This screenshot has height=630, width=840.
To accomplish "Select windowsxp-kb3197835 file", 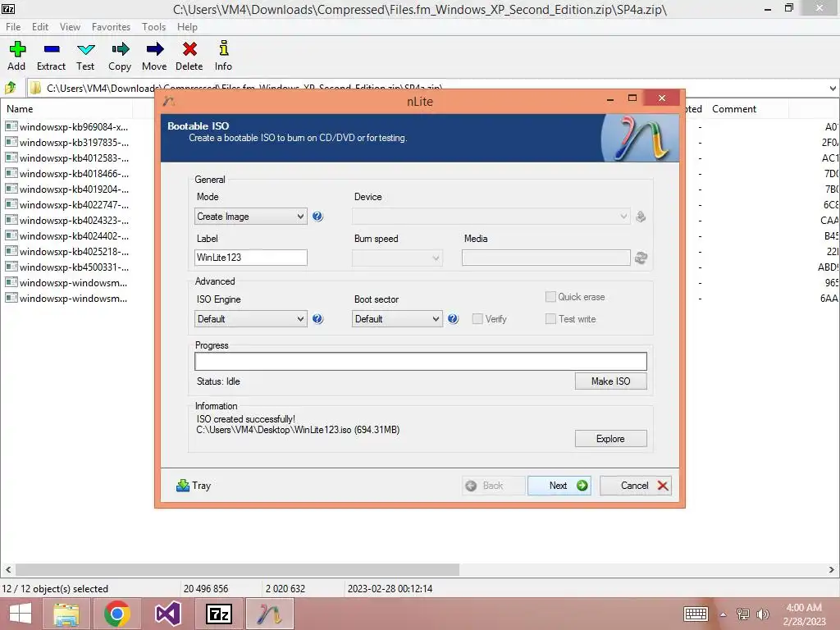I will [67, 143].
